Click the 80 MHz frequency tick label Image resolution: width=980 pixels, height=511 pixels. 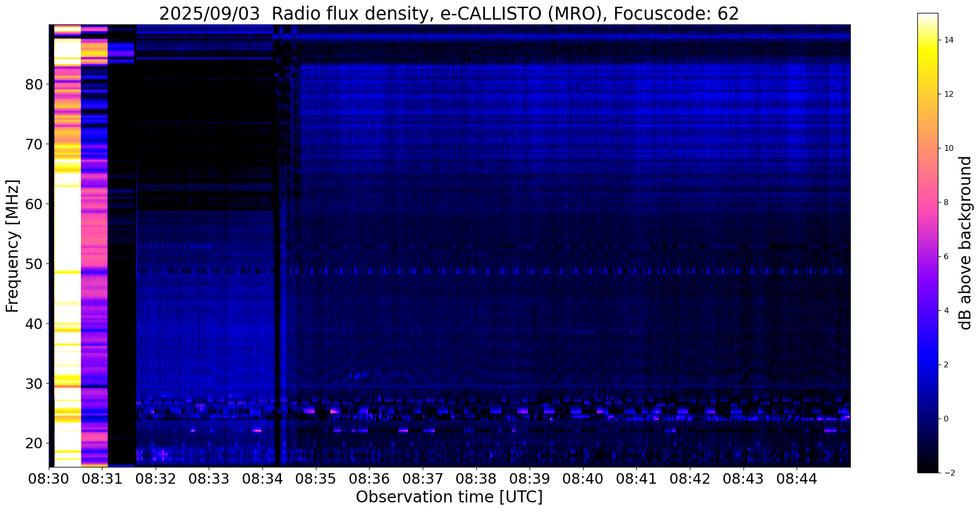34,84
